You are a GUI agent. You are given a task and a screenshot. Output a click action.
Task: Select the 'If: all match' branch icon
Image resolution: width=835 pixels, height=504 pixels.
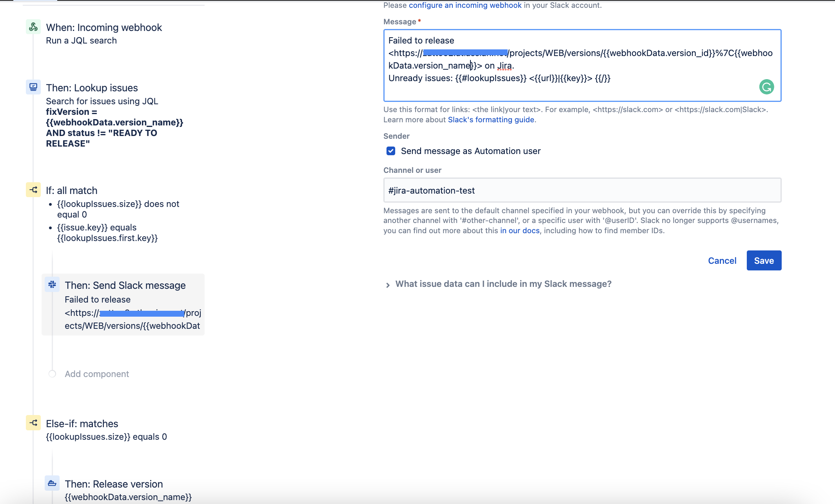[x=33, y=189]
